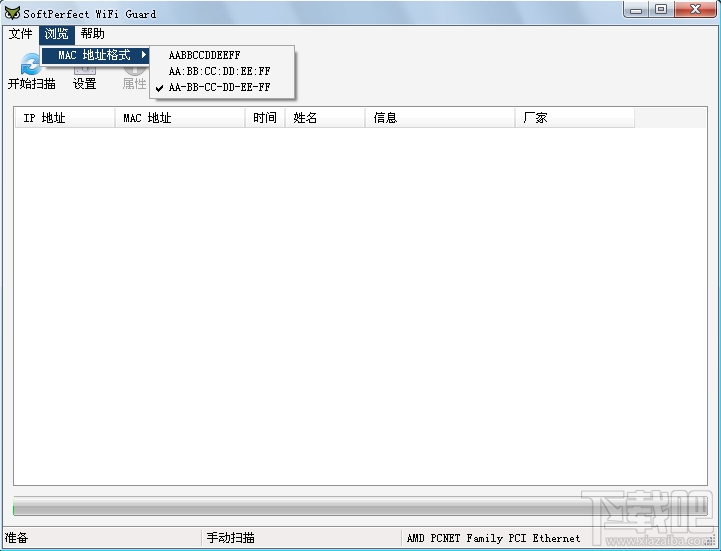Sort by the MAC 地址 column header
The height and width of the screenshot is (551, 721).
click(180, 118)
